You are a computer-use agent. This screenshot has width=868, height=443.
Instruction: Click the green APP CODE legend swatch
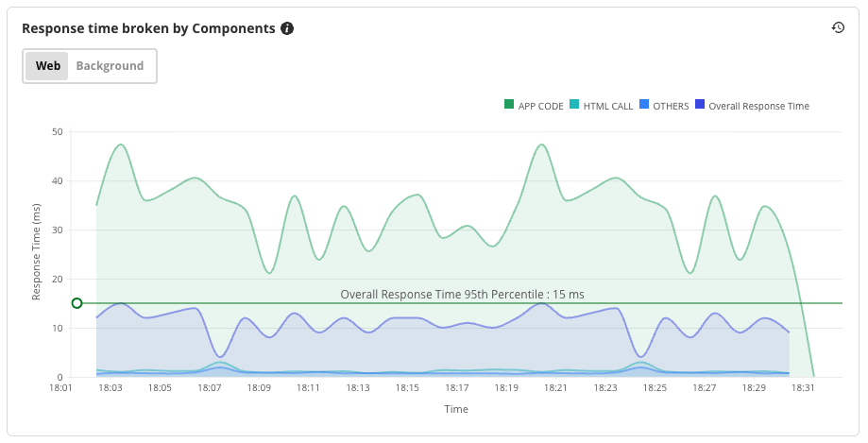pyautogui.click(x=509, y=106)
